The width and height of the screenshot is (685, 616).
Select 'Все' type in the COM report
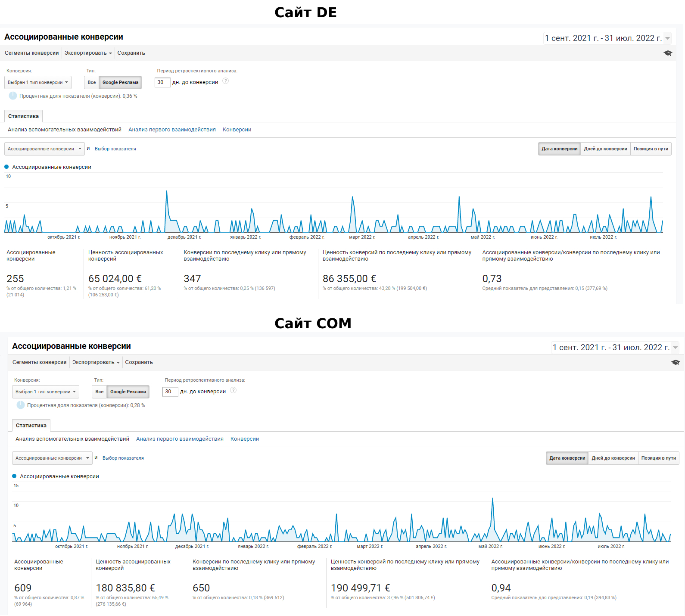(100, 392)
